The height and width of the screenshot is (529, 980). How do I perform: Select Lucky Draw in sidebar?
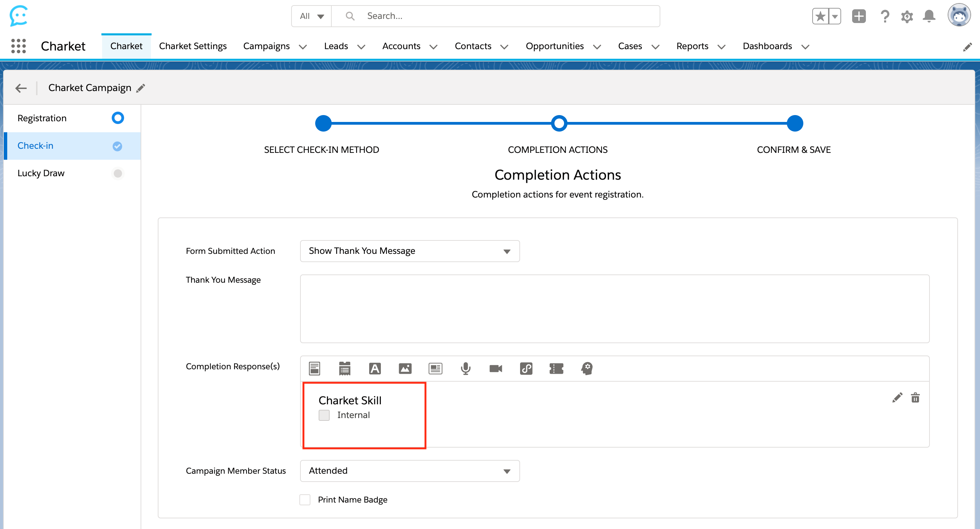coord(41,173)
